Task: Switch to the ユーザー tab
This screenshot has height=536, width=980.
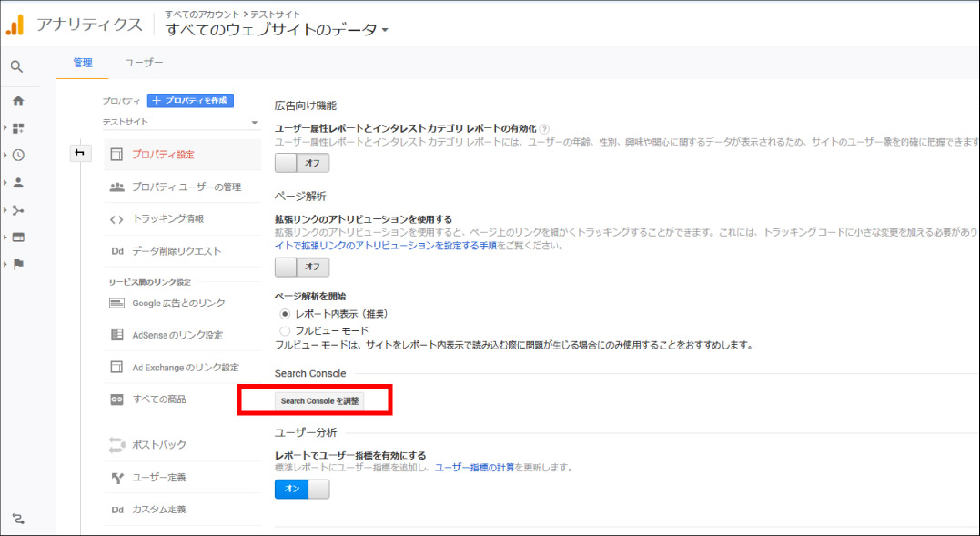Action: click(144, 63)
